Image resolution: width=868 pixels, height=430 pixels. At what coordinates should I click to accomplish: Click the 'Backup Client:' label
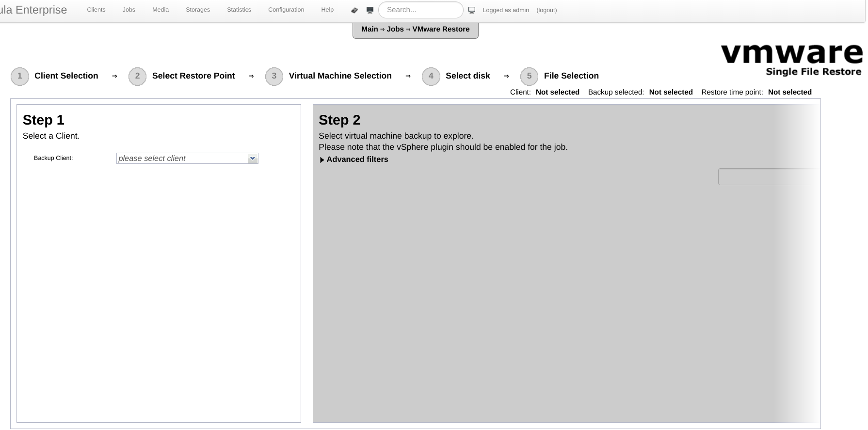click(53, 158)
